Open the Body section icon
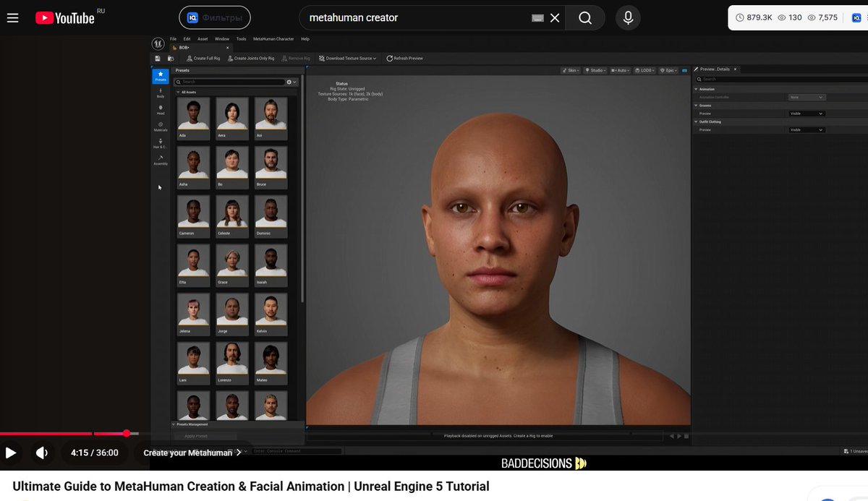This screenshot has height=501, width=868. click(161, 92)
